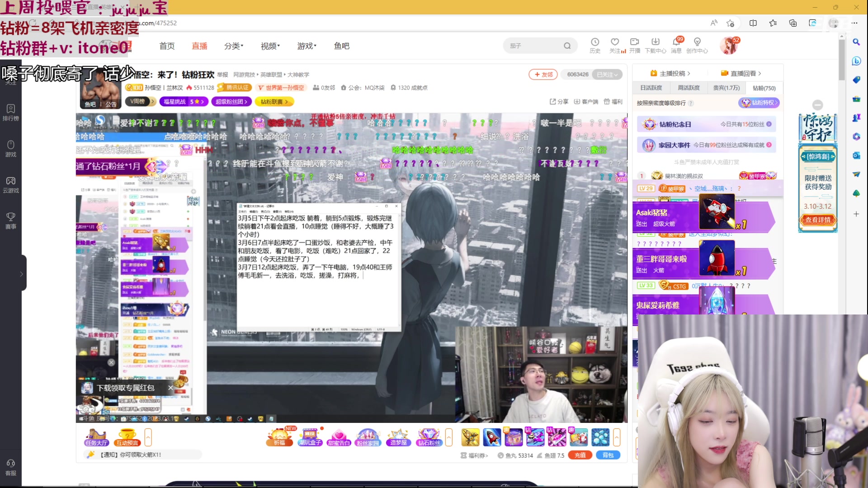Screen dimensions: 868x488
Task: Switch to the 周活跃度 tab
Action: [689, 88]
